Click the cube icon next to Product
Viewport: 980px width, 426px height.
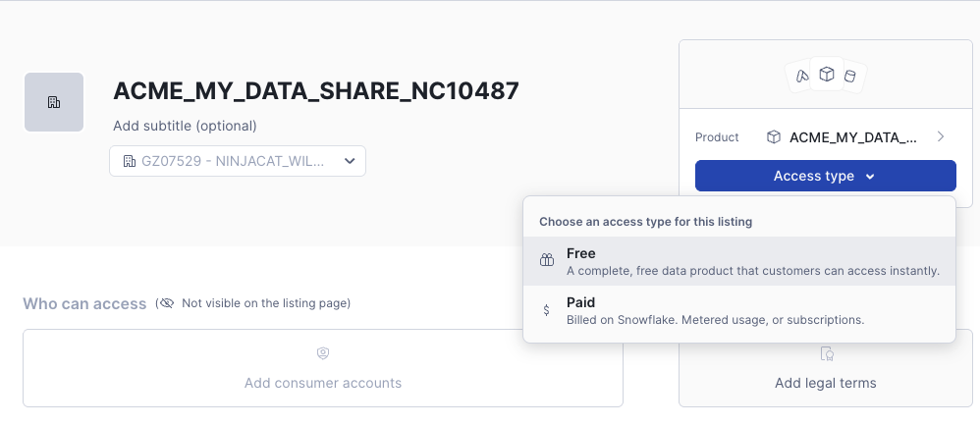click(774, 137)
